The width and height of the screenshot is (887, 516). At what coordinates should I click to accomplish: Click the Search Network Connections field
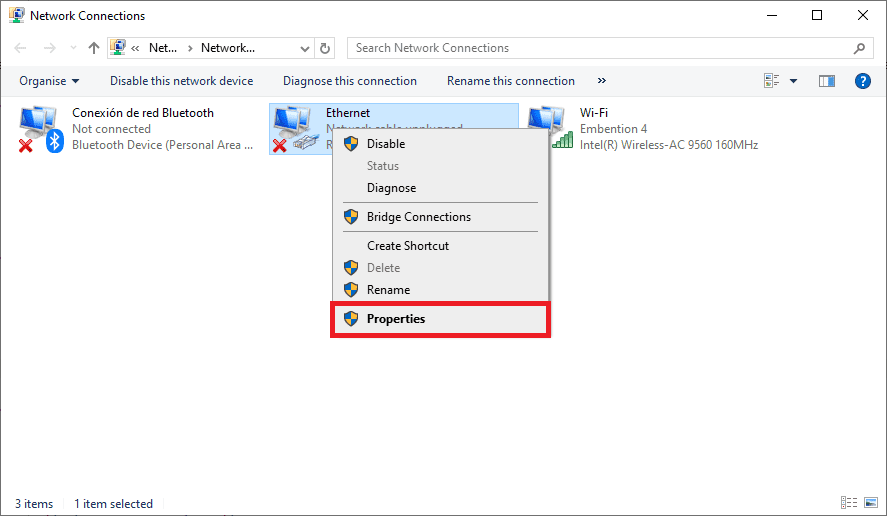(600, 48)
